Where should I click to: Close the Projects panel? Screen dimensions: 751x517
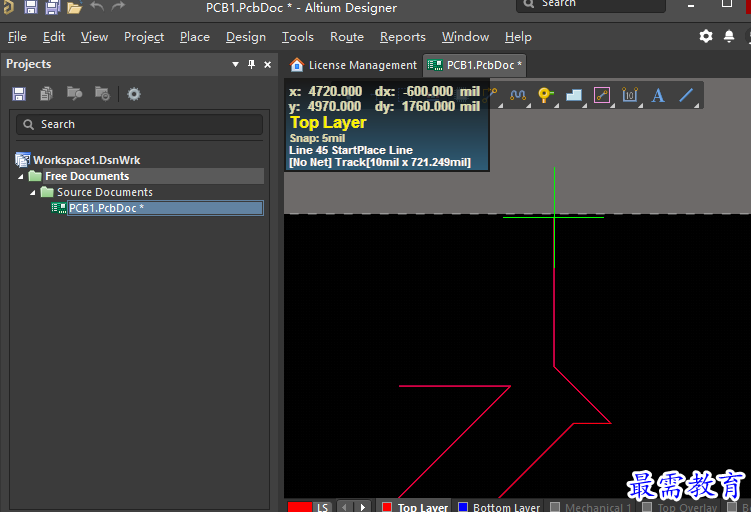pos(268,64)
